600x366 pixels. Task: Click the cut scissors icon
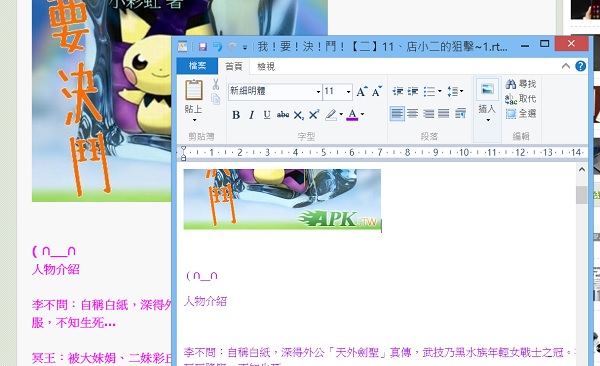pos(215,84)
